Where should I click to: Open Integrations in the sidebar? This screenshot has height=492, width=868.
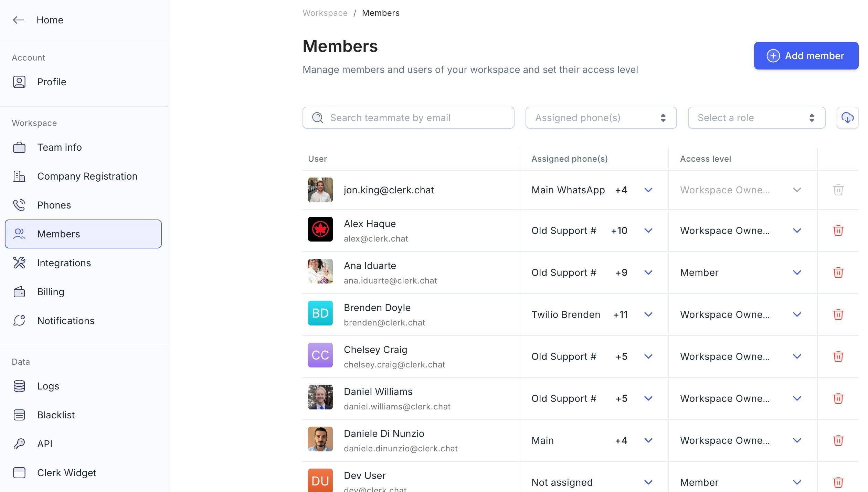click(64, 263)
